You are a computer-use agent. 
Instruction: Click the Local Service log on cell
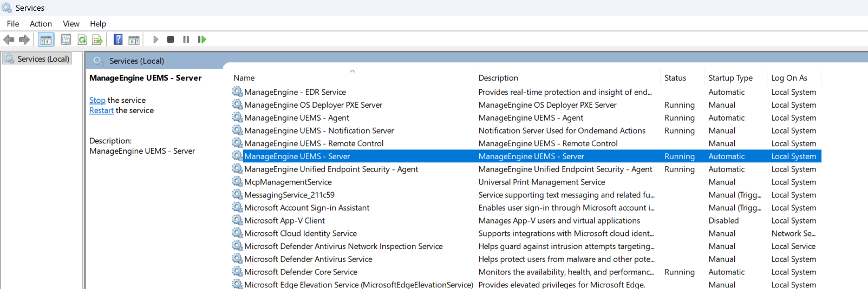(x=793, y=246)
